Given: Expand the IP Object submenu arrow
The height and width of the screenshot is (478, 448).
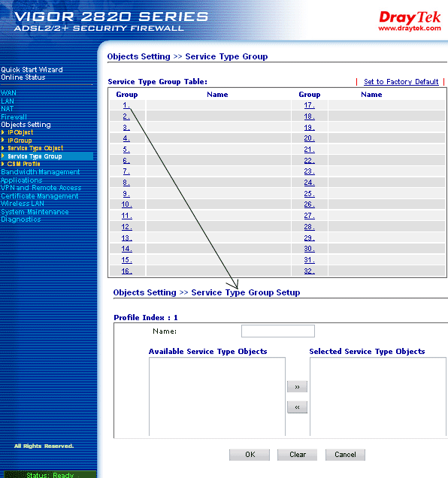Looking at the screenshot, I should 3,132.
